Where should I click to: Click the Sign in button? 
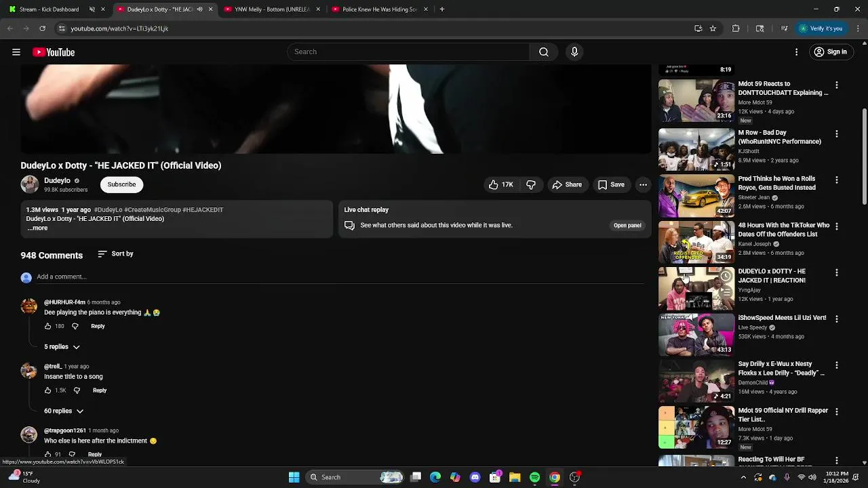click(x=831, y=52)
